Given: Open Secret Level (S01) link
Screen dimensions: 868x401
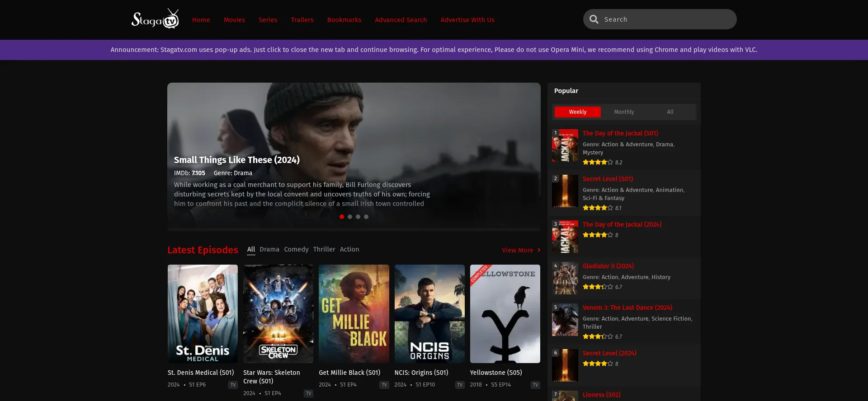Looking at the screenshot, I should pos(608,179).
